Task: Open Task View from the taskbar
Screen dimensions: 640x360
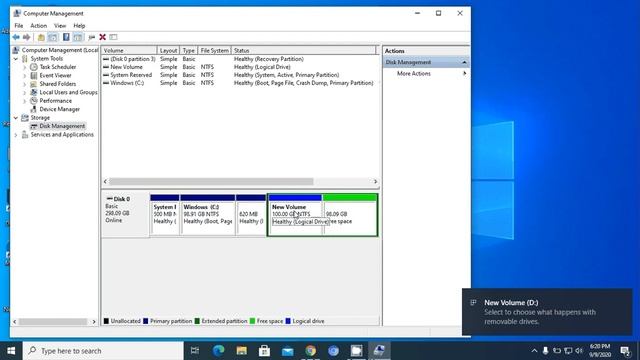Action: click(x=195, y=351)
